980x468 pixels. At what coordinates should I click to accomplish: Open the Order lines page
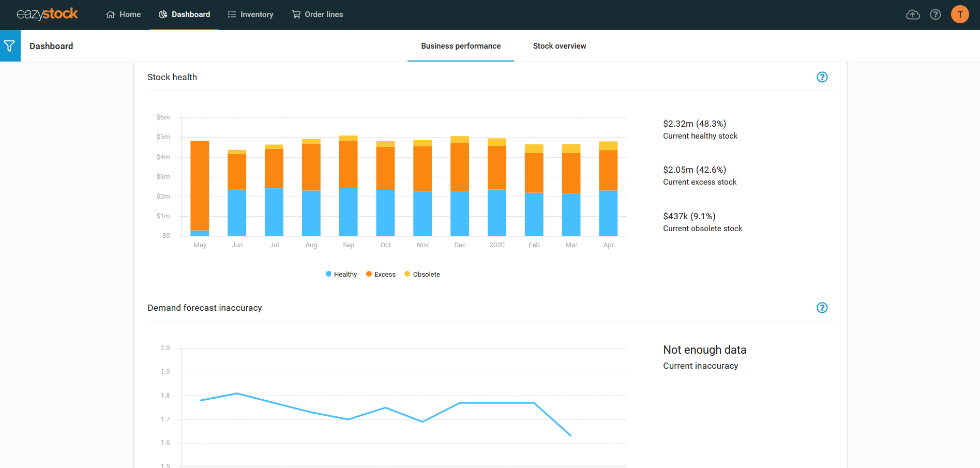pyautogui.click(x=318, y=14)
